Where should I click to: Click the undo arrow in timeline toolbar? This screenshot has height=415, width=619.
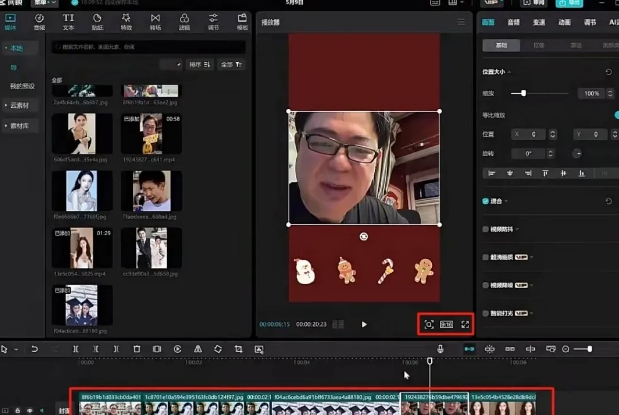pos(34,349)
